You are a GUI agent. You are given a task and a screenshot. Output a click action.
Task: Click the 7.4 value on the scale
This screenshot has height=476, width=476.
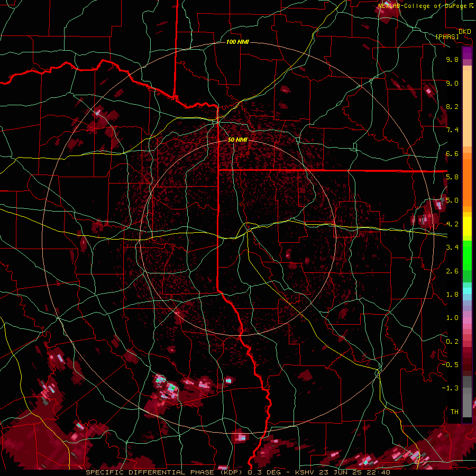(x=452, y=130)
